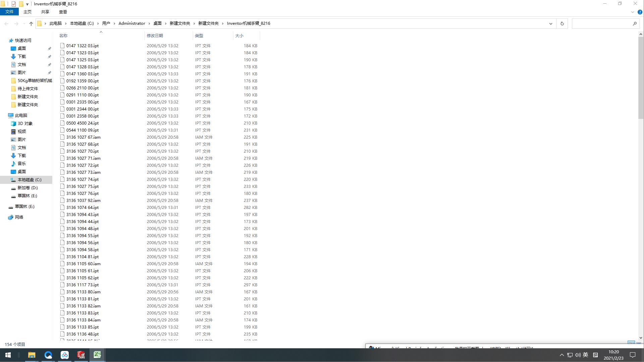644x362 pixels.
Task: Sort files by the 修改日期 column
Action: pos(155,35)
